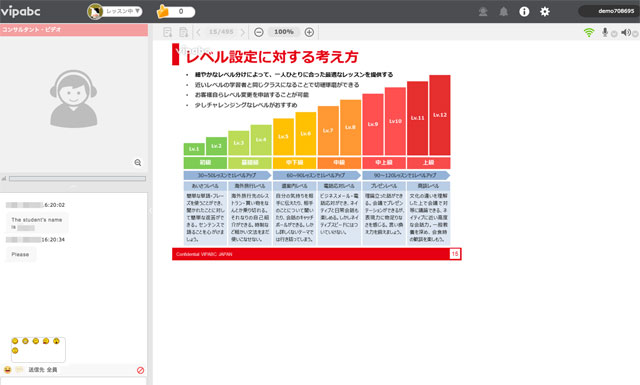Pick the third emoji in the popup

tap(36, 341)
